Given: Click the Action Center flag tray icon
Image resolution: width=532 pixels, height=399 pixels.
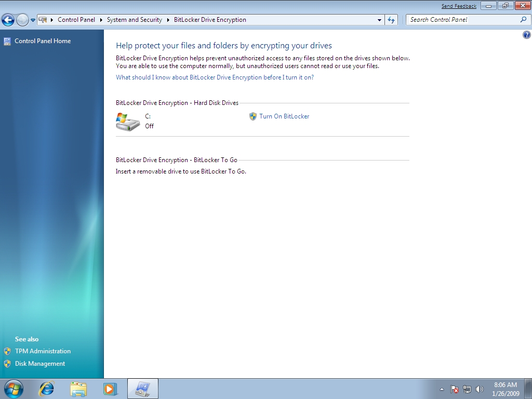Looking at the screenshot, I should (455, 389).
